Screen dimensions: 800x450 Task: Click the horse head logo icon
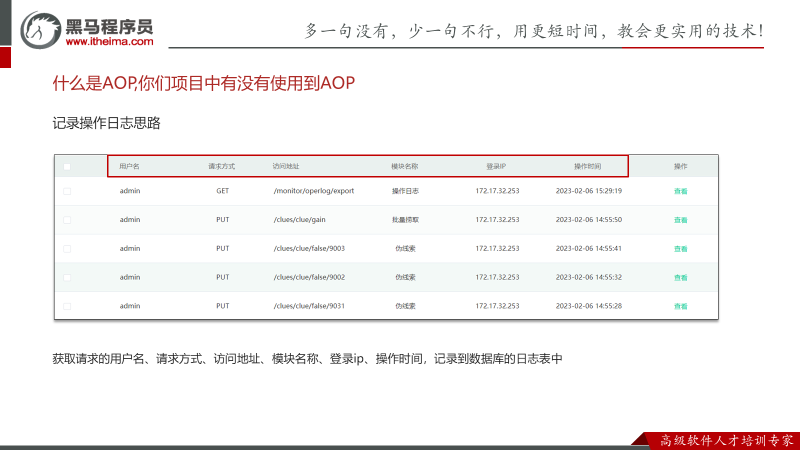coord(40,31)
